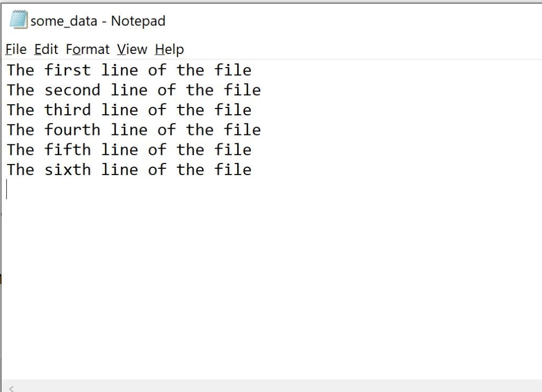Open the View menu
This screenshot has height=392, width=542.
131,49
